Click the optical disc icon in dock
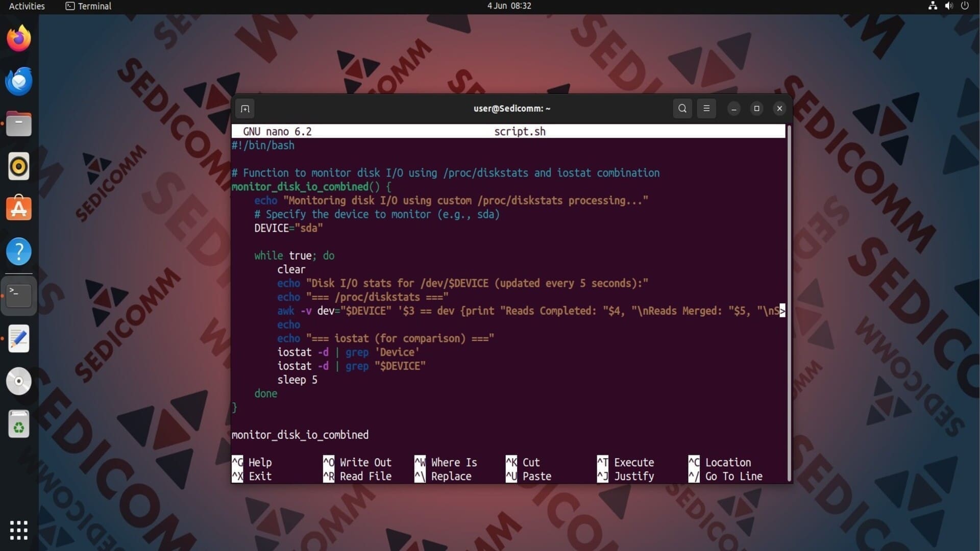The width and height of the screenshot is (980, 551). [19, 381]
